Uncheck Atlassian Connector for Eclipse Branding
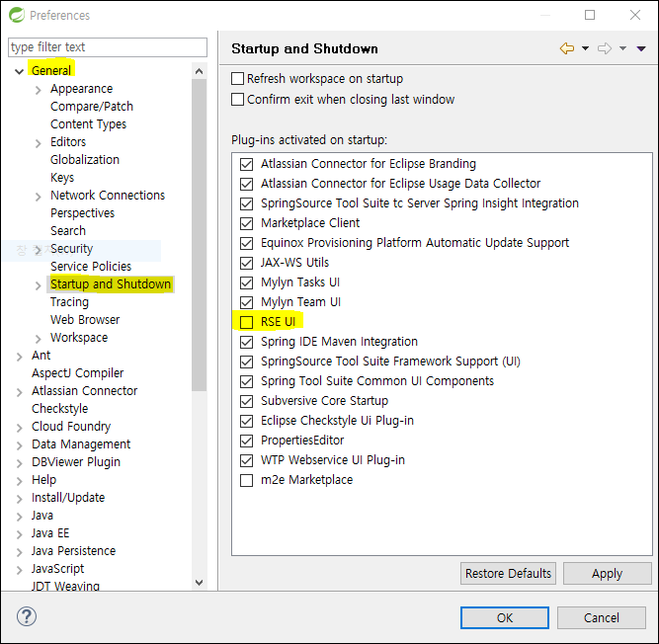This screenshot has width=659, height=644. pos(246,164)
